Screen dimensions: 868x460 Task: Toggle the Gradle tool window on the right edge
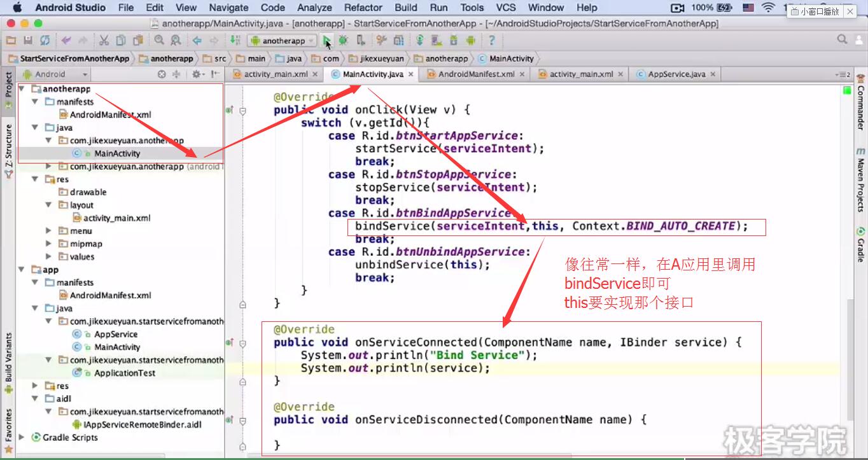[860, 245]
